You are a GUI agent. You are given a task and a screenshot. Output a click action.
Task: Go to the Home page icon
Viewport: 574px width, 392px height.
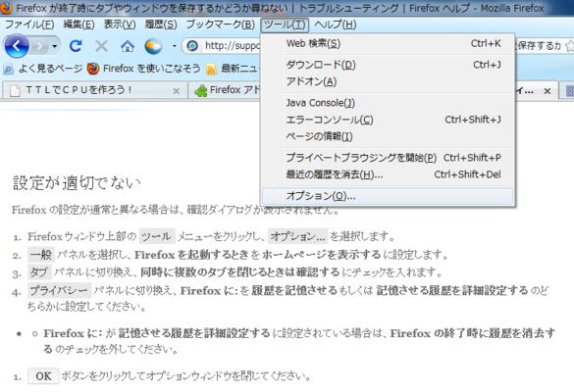click(128, 46)
